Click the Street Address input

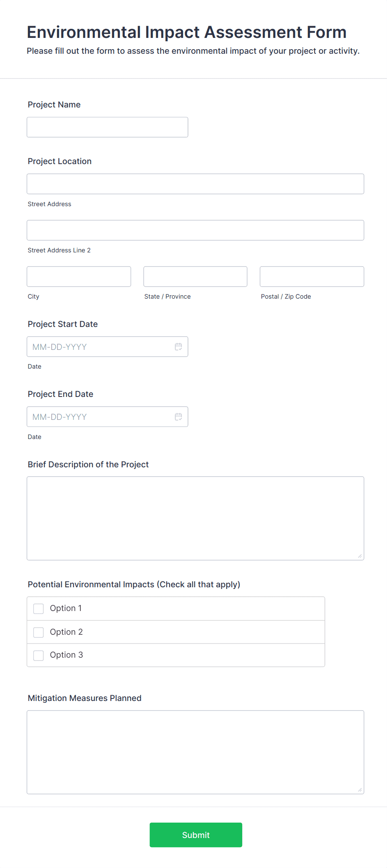pyautogui.click(x=195, y=184)
